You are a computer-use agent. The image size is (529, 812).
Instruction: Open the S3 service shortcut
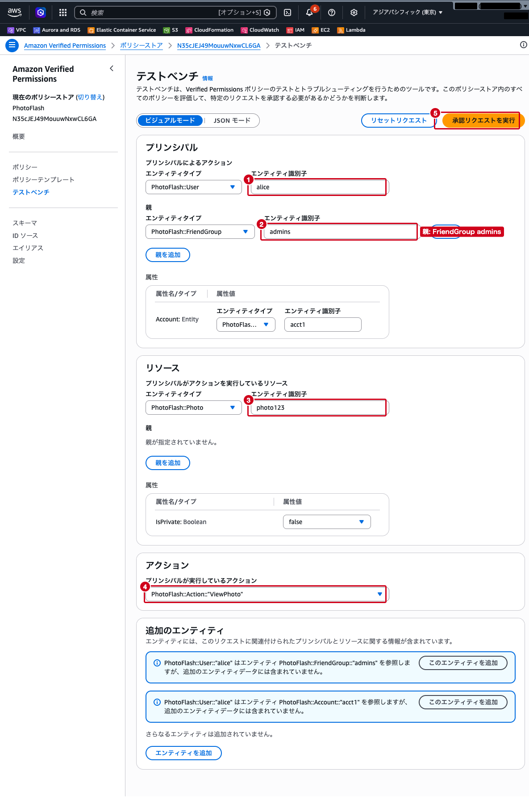[x=171, y=30]
